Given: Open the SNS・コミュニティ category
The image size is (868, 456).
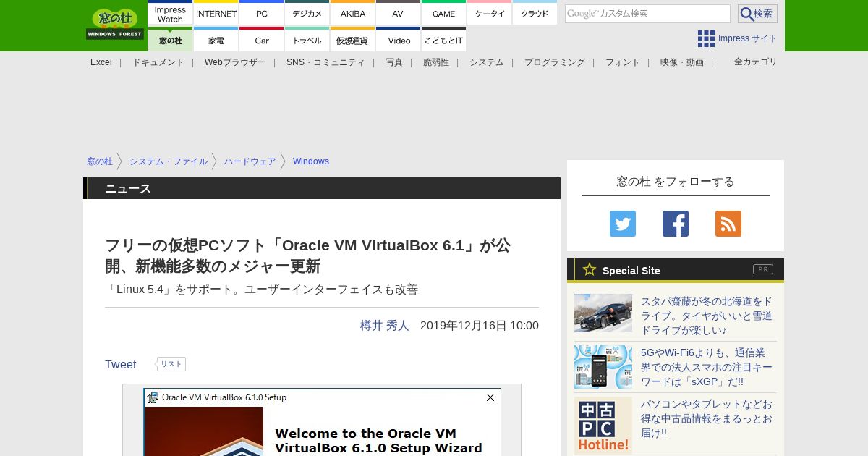Looking at the screenshot, I should click(x=325, y=62).
